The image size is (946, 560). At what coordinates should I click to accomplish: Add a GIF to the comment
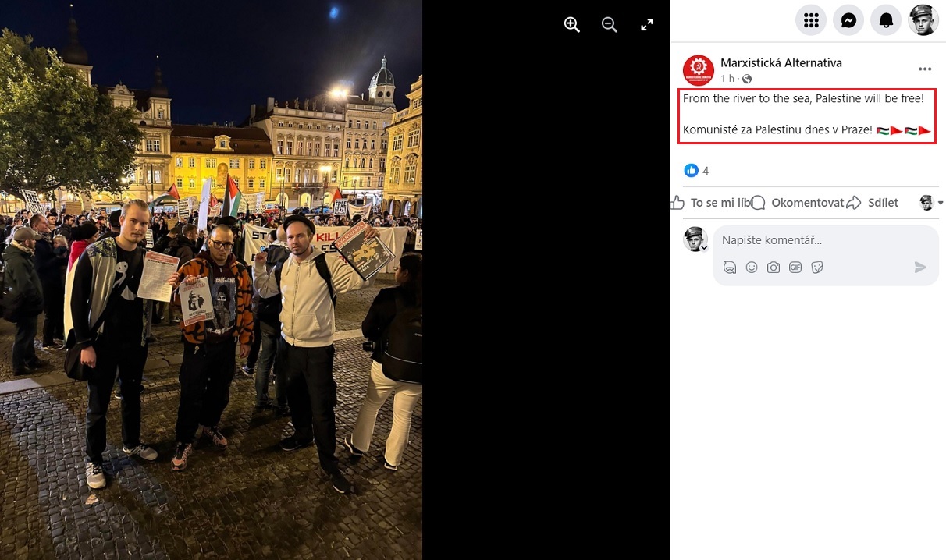click(x=795, y=268)
